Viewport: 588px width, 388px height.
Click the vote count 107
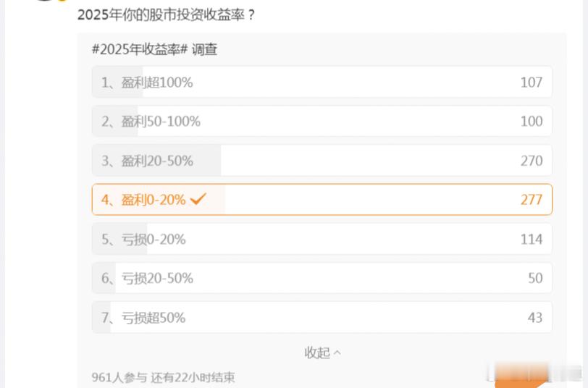[x=531, y=83]
